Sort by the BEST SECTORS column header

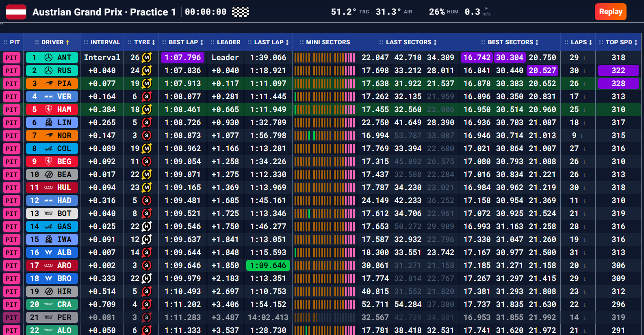point(513,42)
